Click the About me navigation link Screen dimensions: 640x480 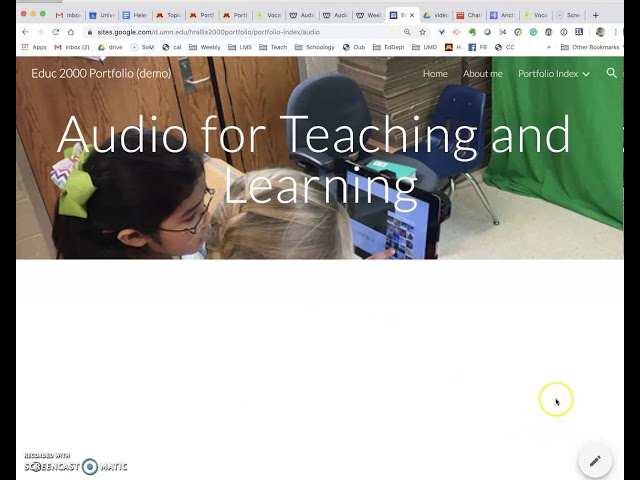click(x=482, y=74)
